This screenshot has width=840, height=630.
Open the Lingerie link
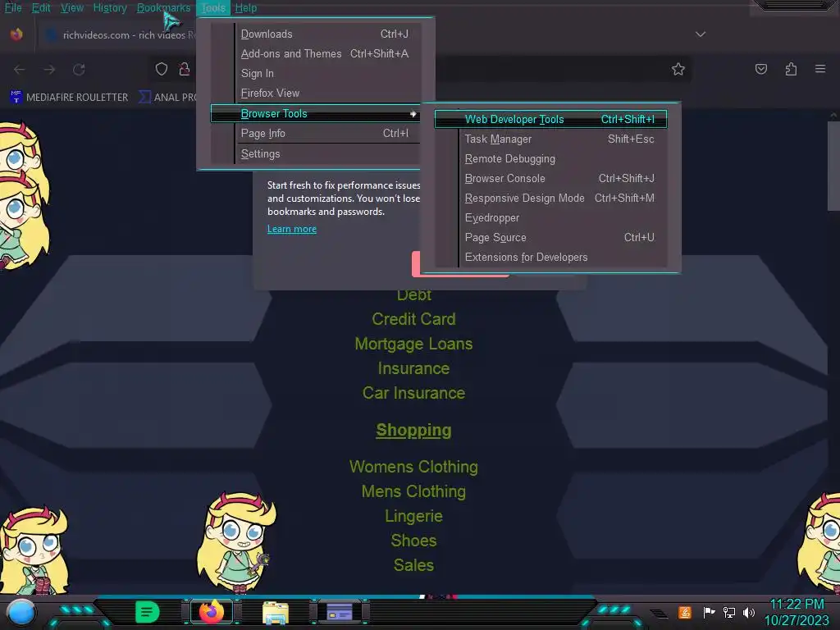[413, 517]
